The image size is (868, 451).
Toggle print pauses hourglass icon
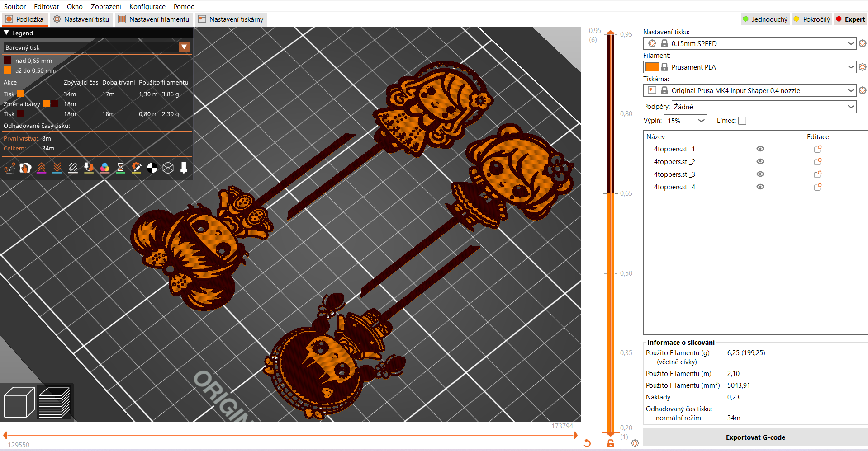(x=120, y=168)
